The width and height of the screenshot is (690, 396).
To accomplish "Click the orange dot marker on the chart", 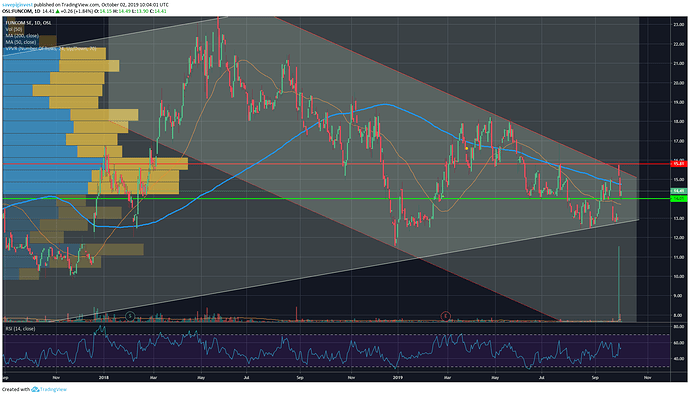I will 467,148.
